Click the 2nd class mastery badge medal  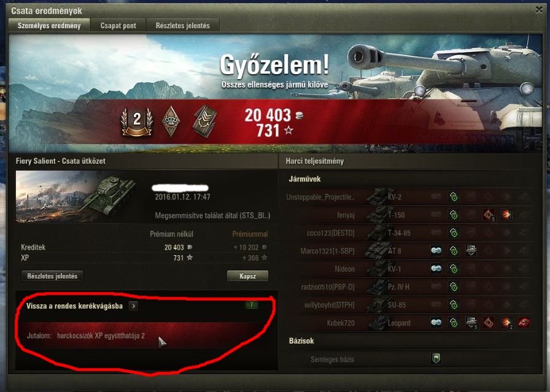137,121
